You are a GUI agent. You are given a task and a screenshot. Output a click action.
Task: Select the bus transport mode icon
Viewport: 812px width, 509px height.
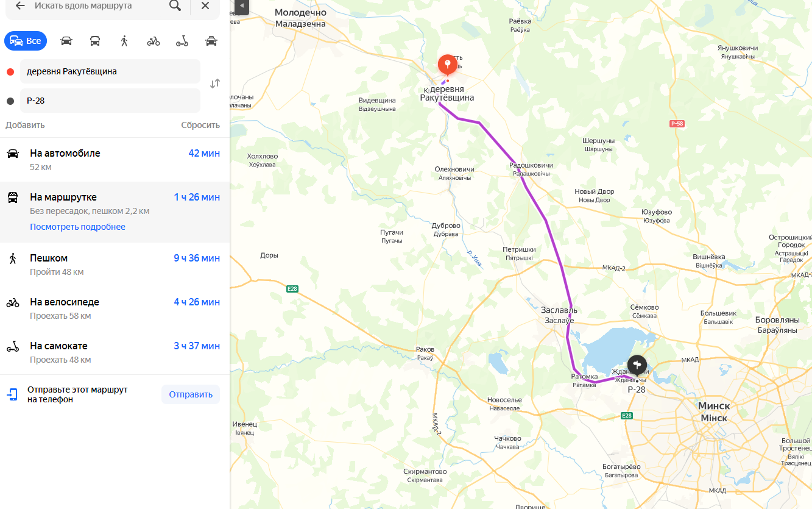click(x=95, y=41)
